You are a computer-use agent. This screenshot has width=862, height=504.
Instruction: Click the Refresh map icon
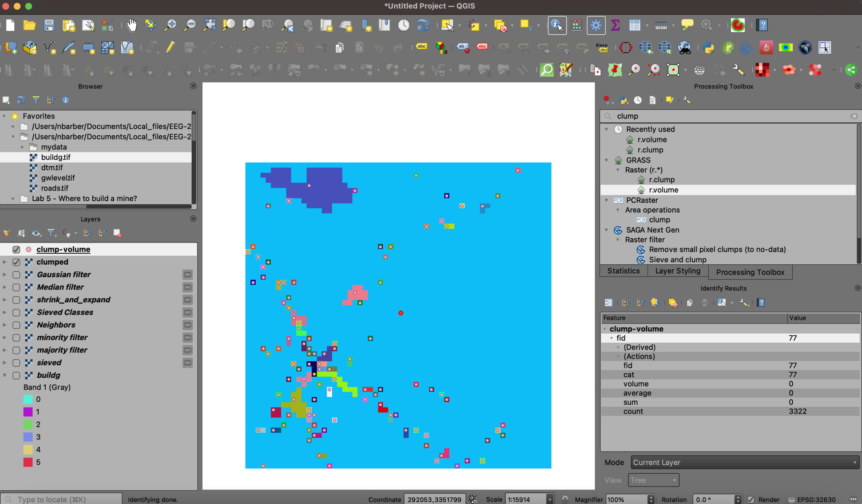[x=423, y=25]
